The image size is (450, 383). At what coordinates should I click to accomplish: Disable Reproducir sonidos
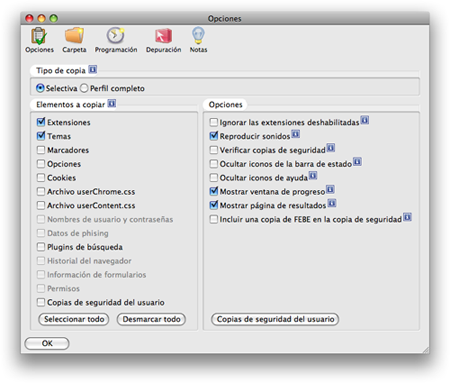coord(214,136)
